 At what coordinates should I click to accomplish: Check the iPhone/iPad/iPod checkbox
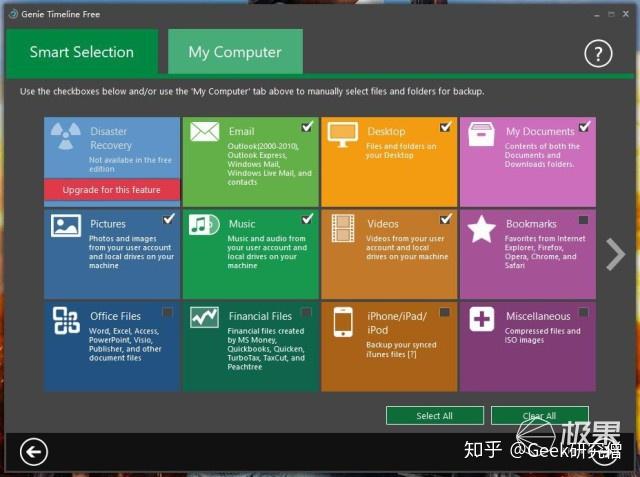point(445,313)
